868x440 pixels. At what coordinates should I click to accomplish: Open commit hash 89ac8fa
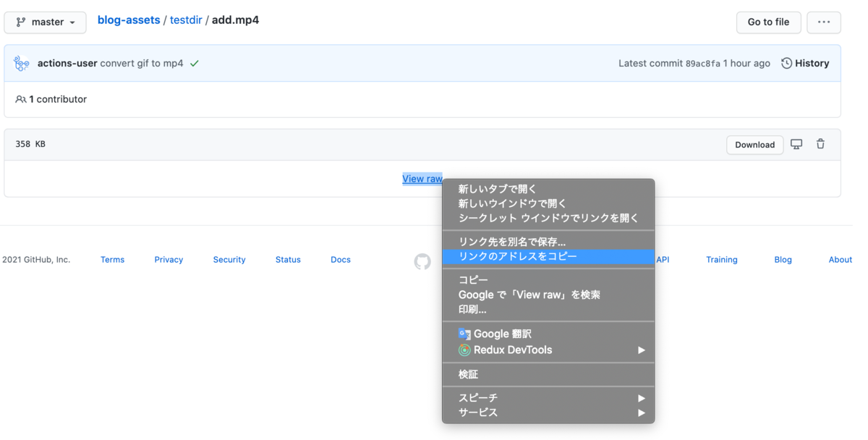[x=703, y=64]
